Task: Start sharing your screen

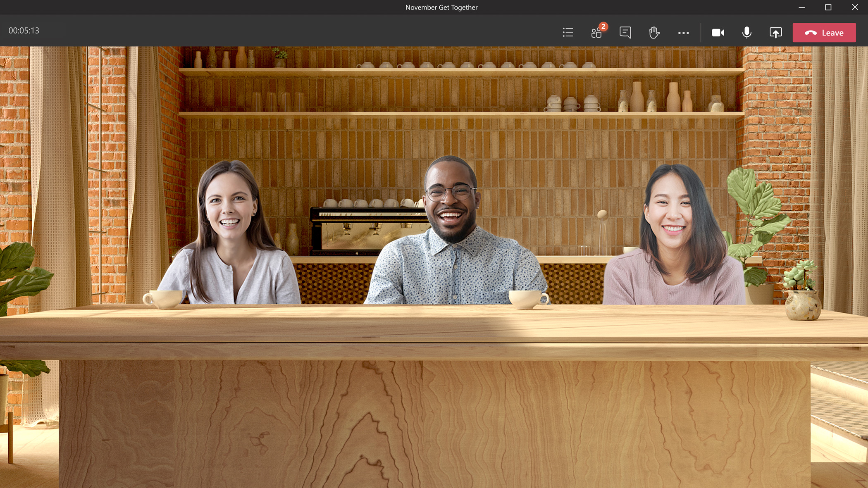Action: pyautogui.click(x=775, y=33)
